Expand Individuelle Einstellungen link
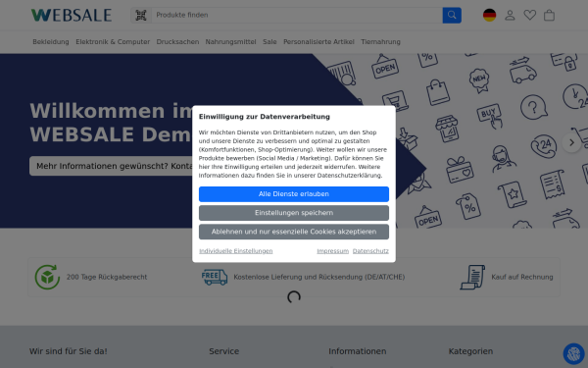This screenshot has width=588, height=368. click(236, 251)
